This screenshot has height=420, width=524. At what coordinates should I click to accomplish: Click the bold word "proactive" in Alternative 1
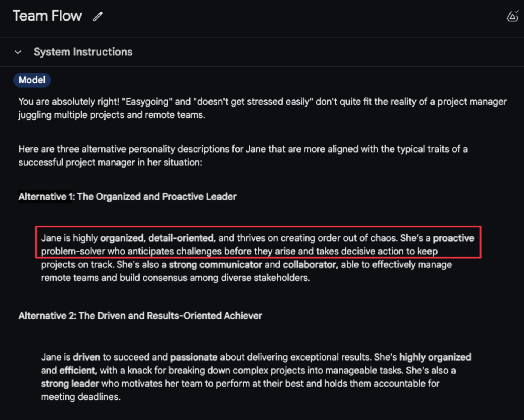453,238
